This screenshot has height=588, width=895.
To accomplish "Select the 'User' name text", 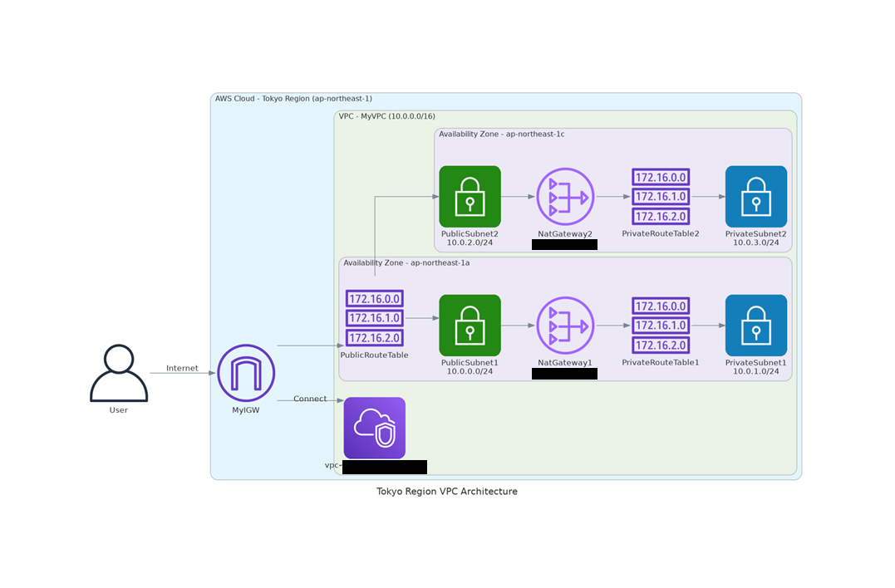I will point(119,410).
